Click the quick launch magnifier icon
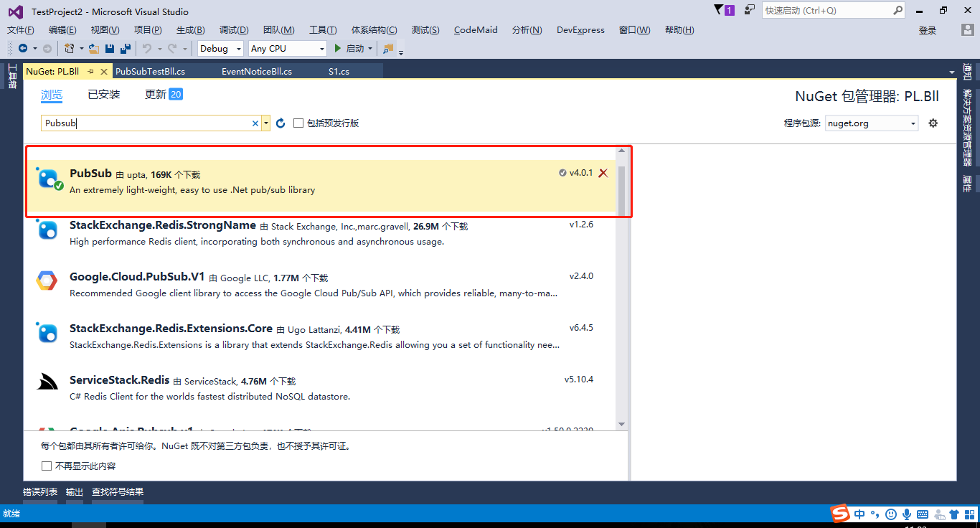This screenshot has width=980, height=528. coord(898,10)
